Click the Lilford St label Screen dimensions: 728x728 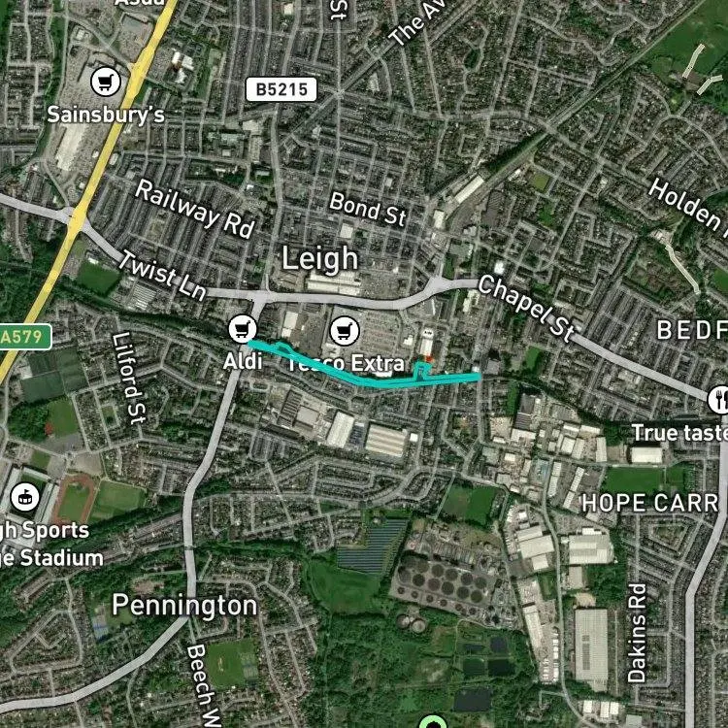[129, 379]
